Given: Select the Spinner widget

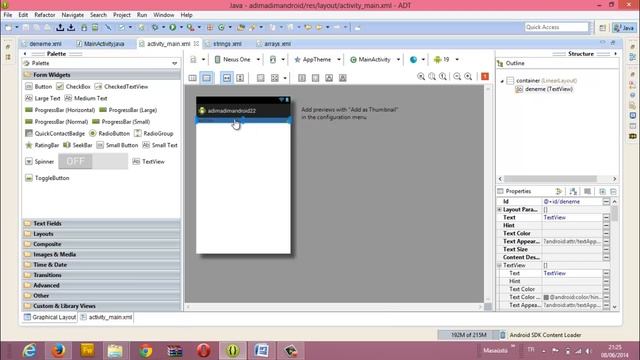Looking at the screenshot, I should tap(40, 162).
